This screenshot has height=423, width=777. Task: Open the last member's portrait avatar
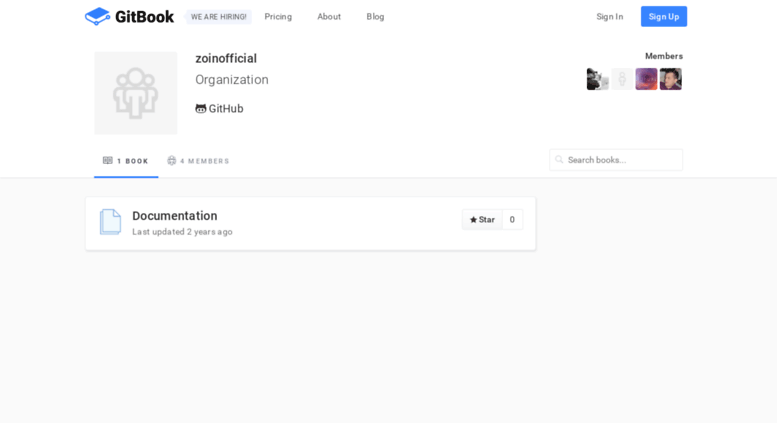point(670,79)
